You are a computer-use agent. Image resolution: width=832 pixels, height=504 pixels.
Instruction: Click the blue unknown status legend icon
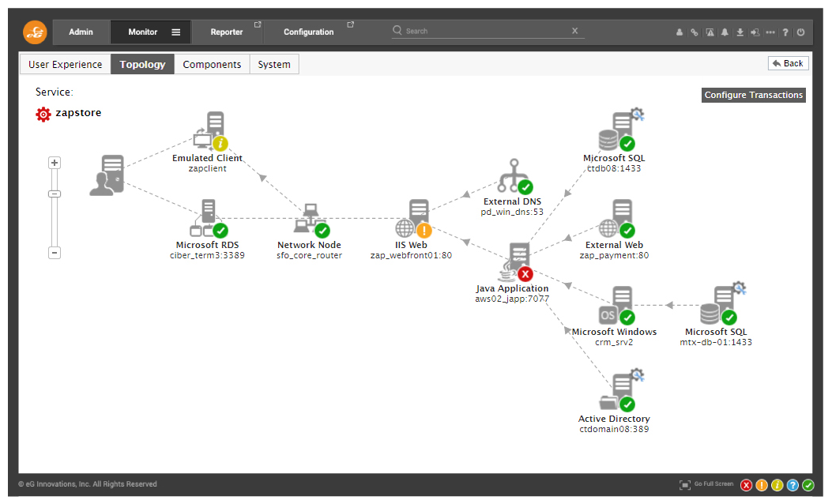tap(792, 485)
